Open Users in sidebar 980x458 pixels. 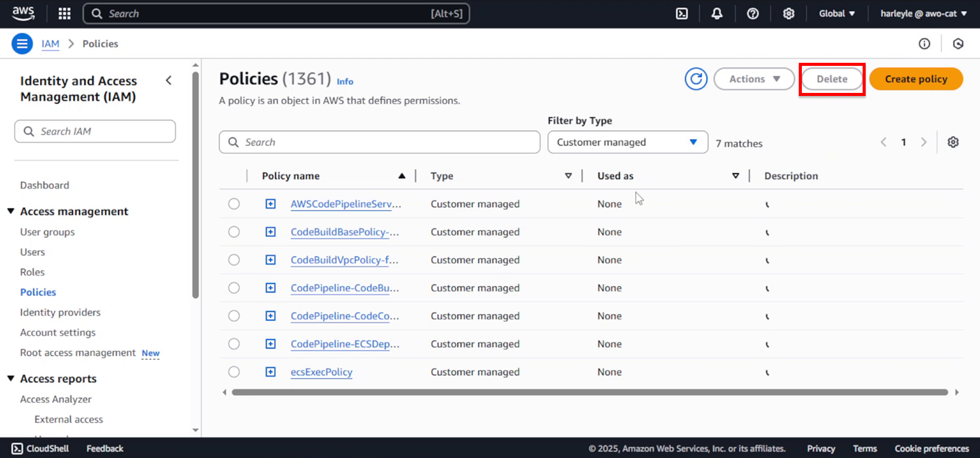33,252
